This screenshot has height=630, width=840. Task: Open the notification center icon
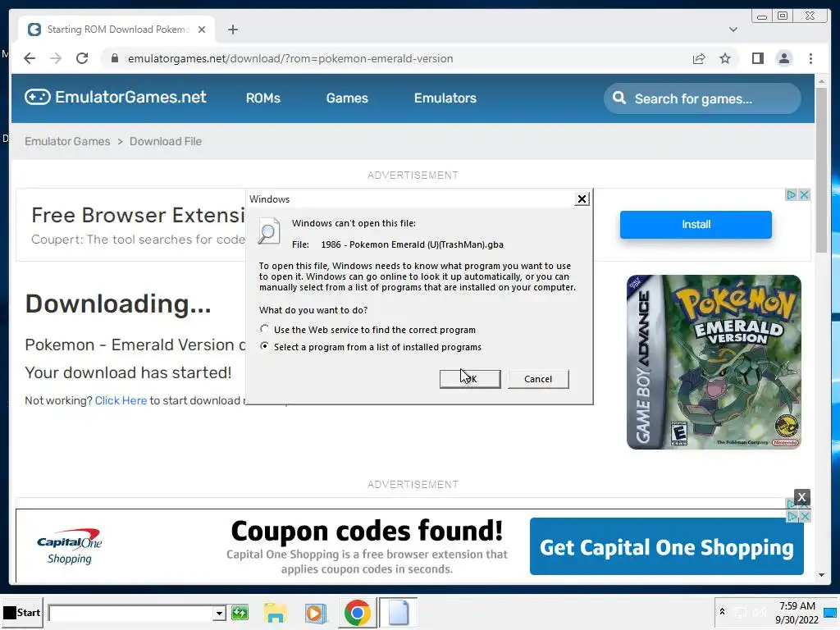pos(830,613)
